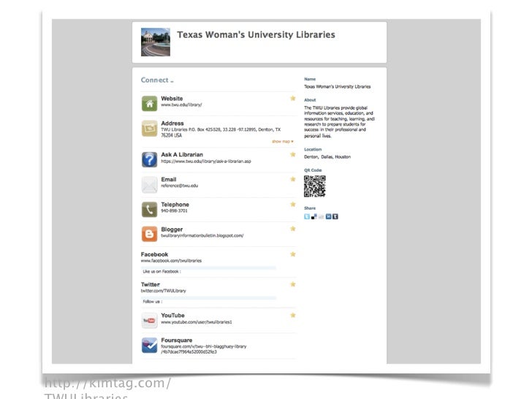The image size is (532, 399).
Task: Click the Facebook heading
Action: [154, 254]
